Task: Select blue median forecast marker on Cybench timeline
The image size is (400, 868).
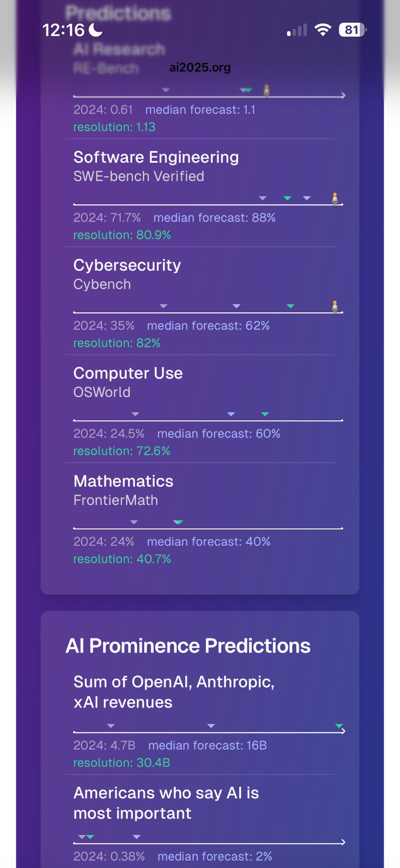Action: click(236, 306)
